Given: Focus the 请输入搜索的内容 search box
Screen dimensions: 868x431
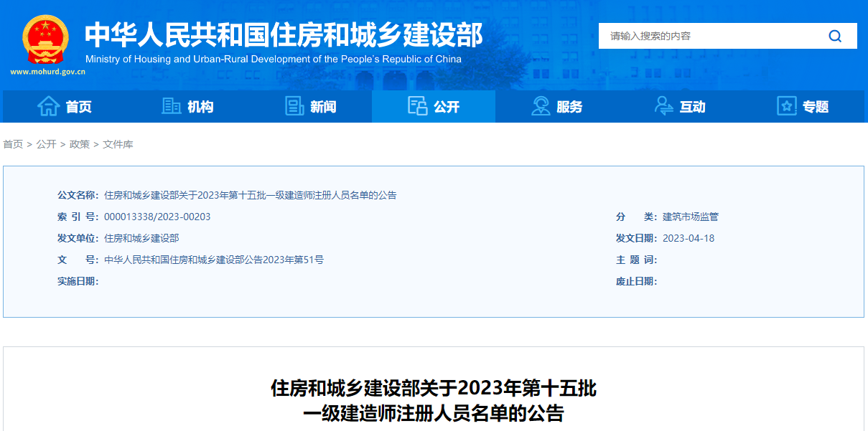Looking at the screenshot, I should click(711, 36).
